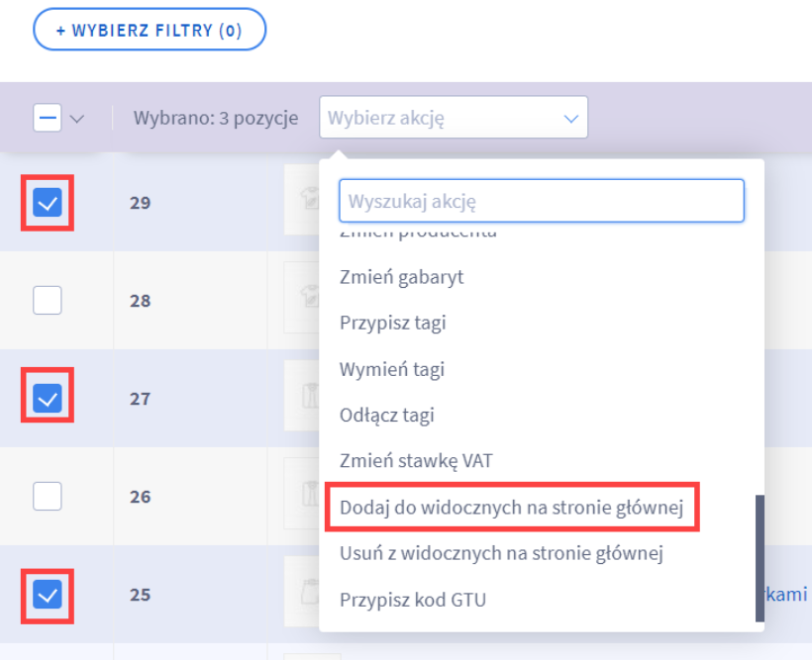Click the action list scrollbar thumb
The image size is (812, 660).
tap(760, 558)
